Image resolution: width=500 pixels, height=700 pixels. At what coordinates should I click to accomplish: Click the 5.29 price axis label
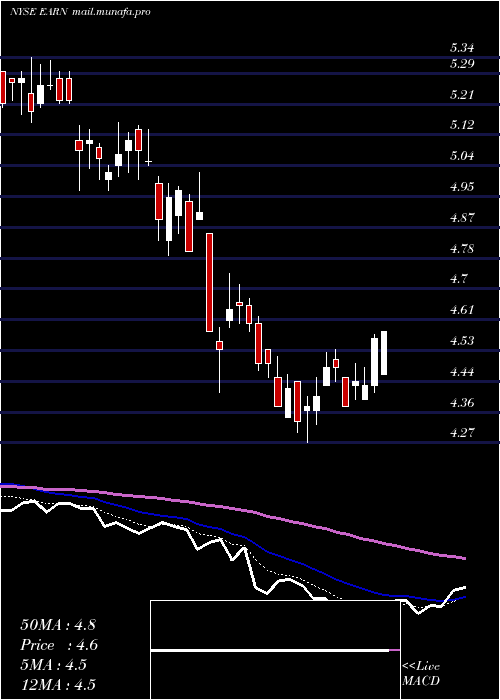462,63
